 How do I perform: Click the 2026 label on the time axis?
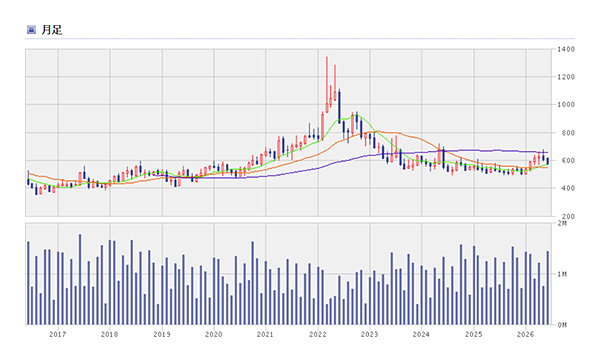(525, 334)
